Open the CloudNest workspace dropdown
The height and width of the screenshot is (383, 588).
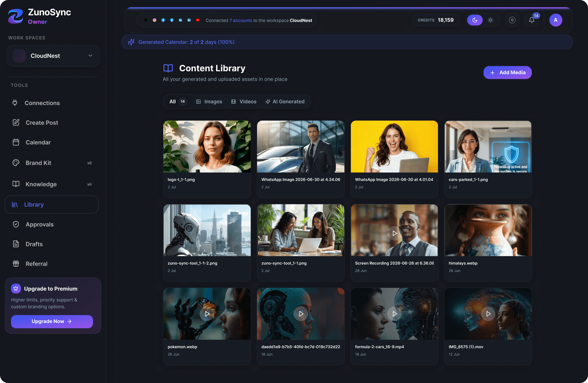(53, 56)
